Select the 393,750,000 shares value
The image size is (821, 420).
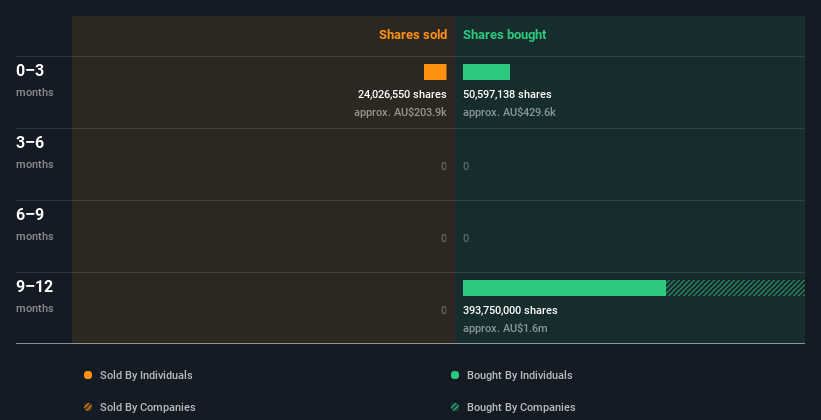coord(511,310)
